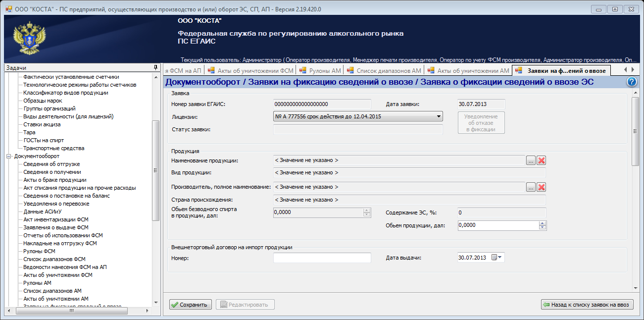Viewport: 644px width, 320px height.
Task: Open Отчеты об использовании ФСМ
Action: pyautogui.click(x=63, y=235)
